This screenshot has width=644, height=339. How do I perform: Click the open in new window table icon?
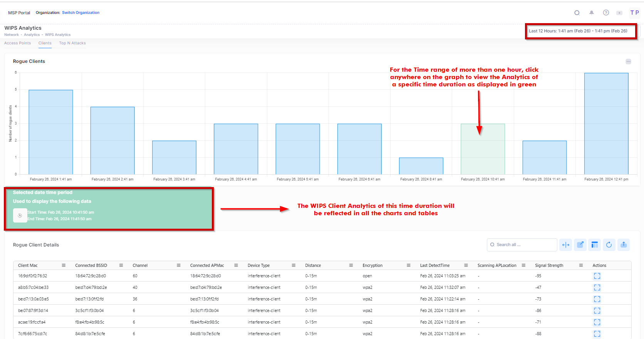click(580, 245)
